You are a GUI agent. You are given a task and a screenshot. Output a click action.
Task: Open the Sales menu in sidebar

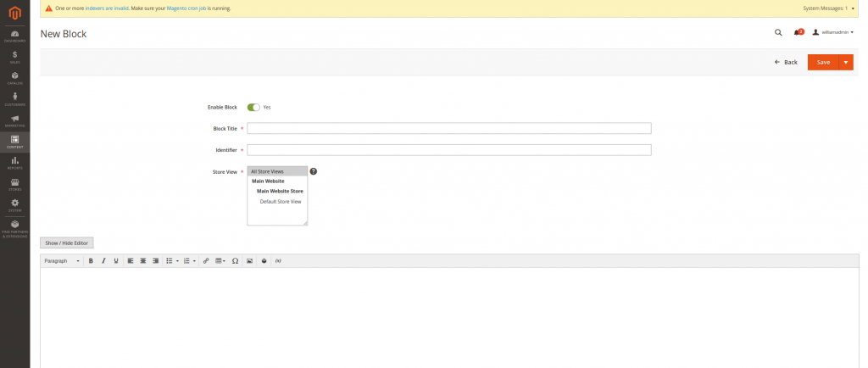coord(15,57)
